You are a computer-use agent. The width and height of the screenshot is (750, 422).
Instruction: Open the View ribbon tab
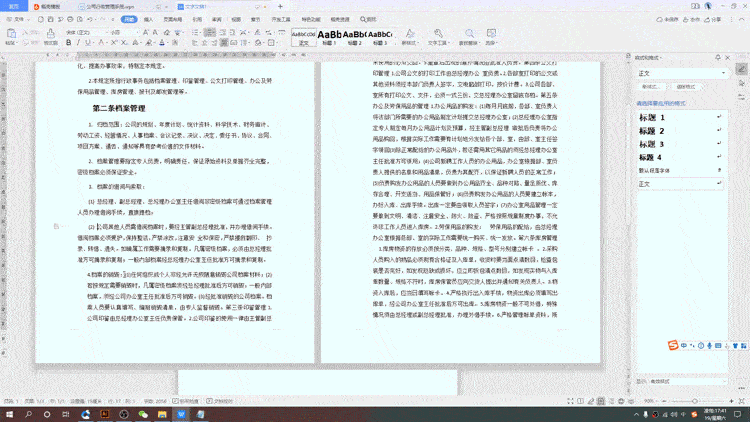[236, 20]
